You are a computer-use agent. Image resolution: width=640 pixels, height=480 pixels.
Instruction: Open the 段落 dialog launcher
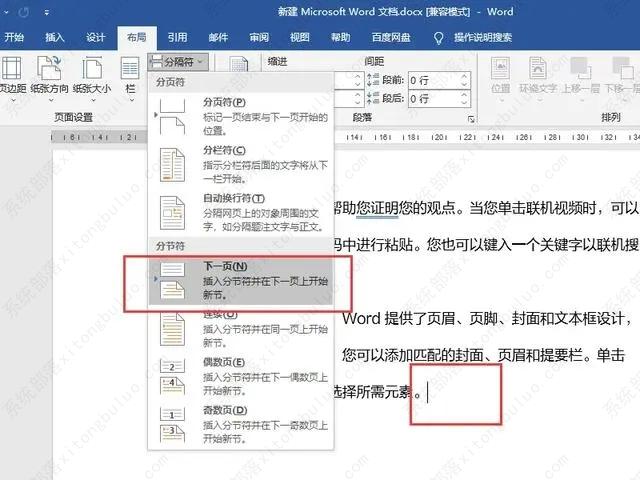471,119
